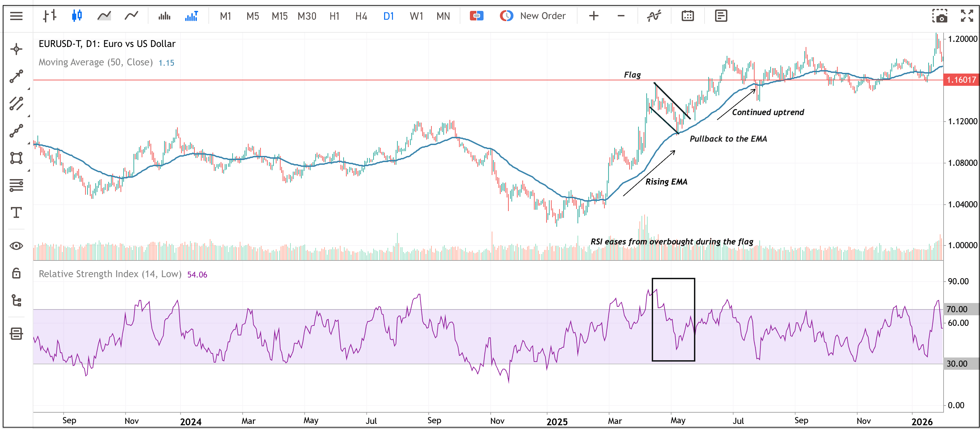
Task: Select the M5 timeframe
Action: tap(253, 16)
